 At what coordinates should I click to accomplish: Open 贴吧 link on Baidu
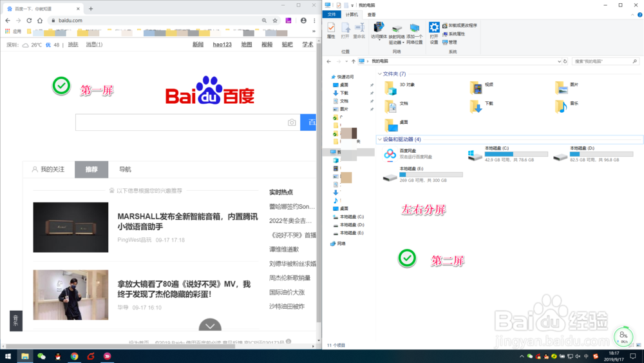pos(287,44)
